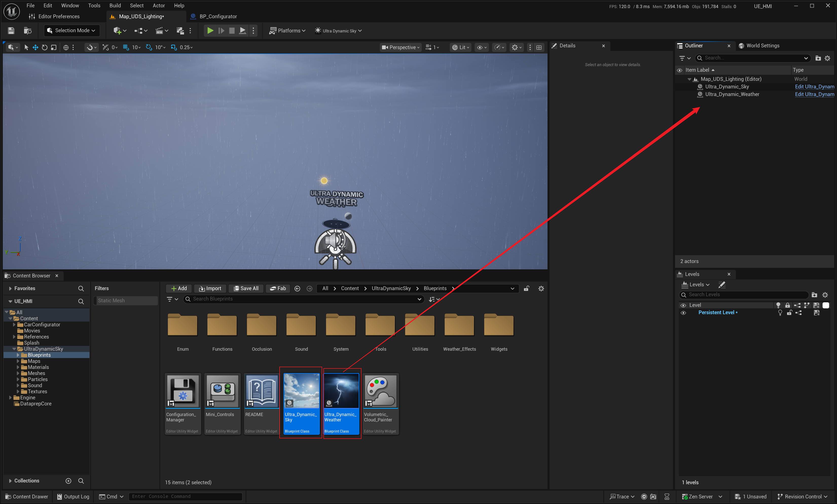
Task: Open the Build menu
Action: coord(115,5)
